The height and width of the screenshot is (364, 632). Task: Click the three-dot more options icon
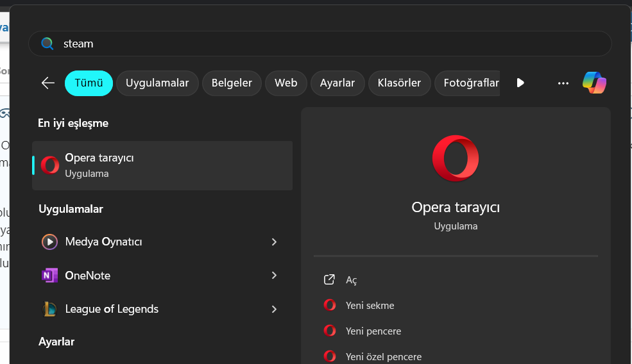[x=563, y=83]
